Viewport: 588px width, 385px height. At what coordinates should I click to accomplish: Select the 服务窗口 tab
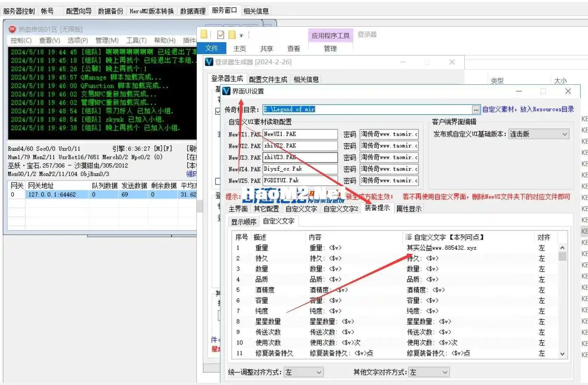point(224,11)
